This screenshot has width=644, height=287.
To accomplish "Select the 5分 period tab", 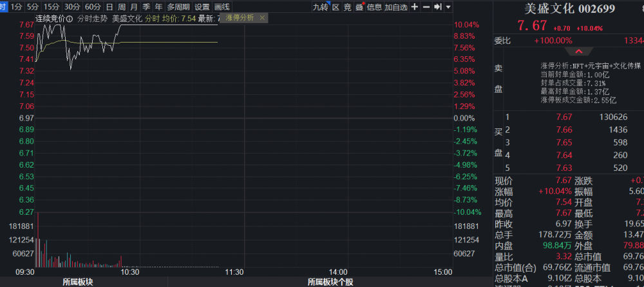I will (32, 7).
